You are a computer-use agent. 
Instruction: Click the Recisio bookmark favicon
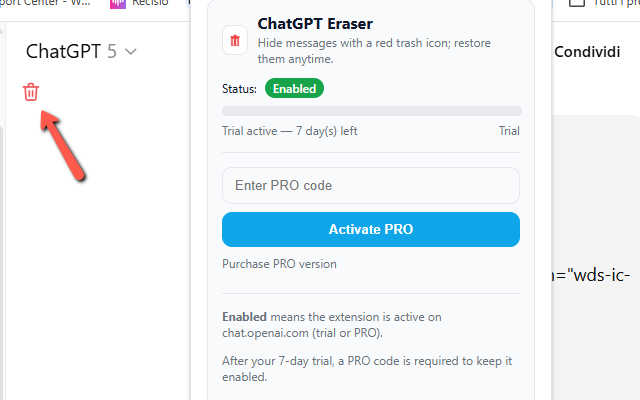pos(119,4)
